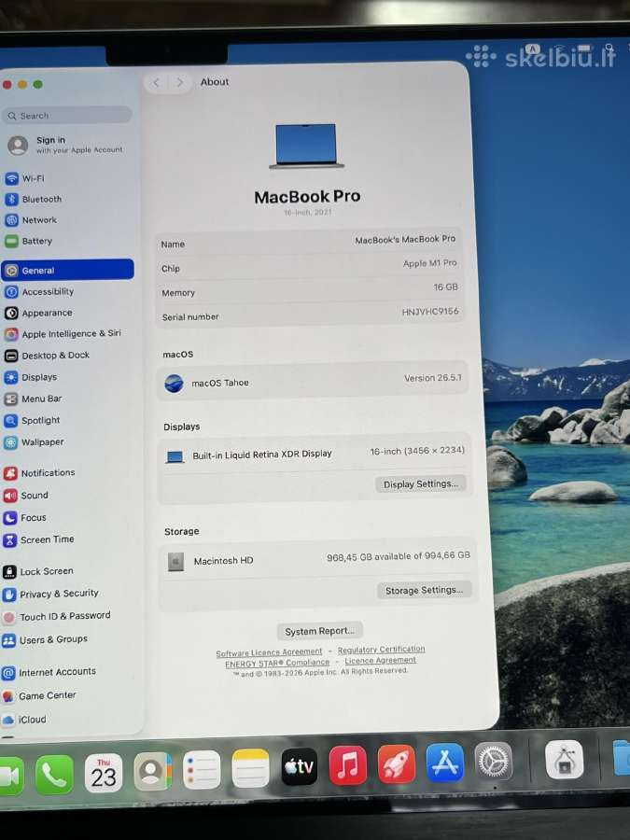
Task: Click the macOS Tahoe row
Action: 313,381
